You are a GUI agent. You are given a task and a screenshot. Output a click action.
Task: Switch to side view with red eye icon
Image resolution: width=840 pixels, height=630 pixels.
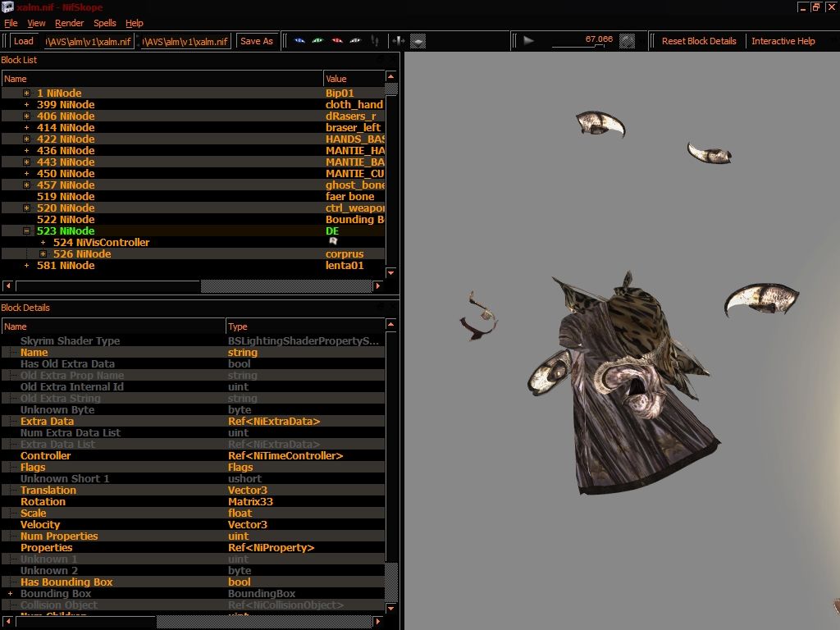337,41
